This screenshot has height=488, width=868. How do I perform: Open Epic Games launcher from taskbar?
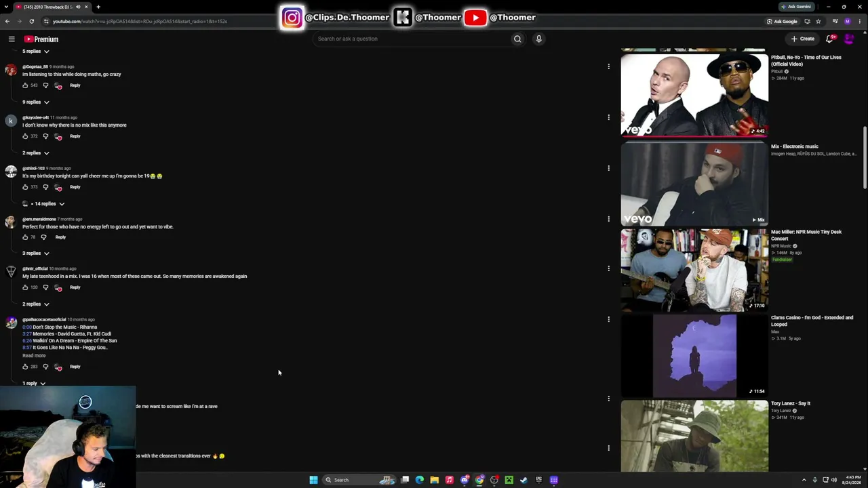(539, 480)
